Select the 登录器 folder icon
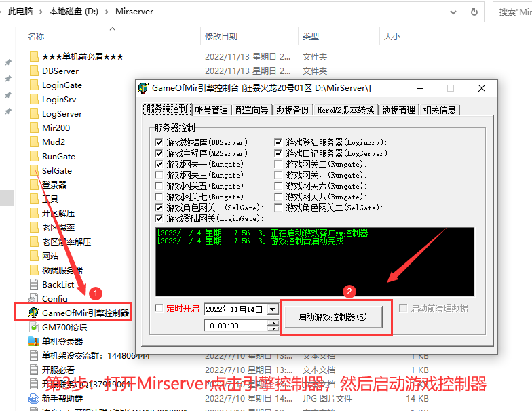The image size is (532, 411). 34,184
